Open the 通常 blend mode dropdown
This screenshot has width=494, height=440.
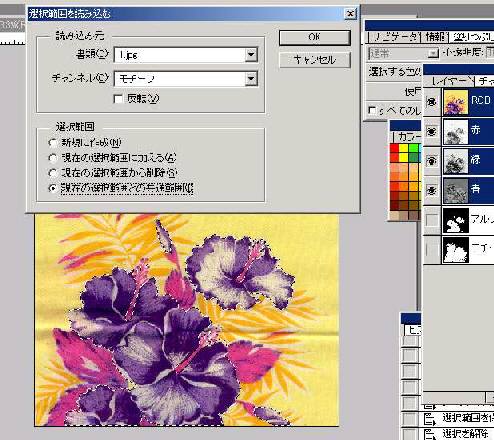click(x=403, y=53)
